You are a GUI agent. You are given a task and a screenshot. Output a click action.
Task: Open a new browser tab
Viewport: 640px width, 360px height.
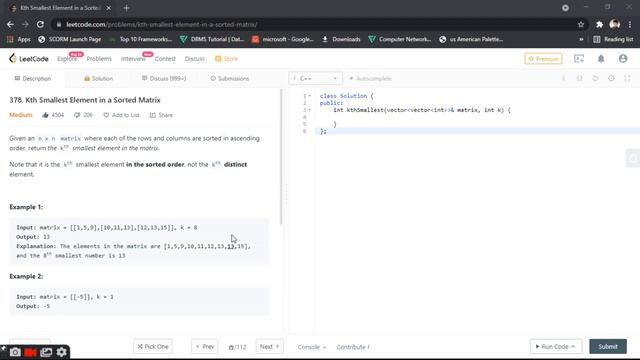click(x=126, y=8)
